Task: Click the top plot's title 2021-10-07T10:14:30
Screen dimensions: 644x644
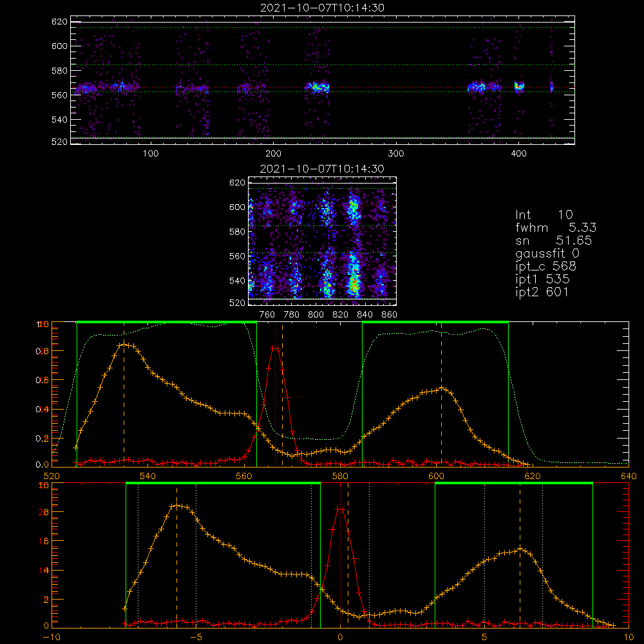Action: pyautogui.click(x=323, y=8)
